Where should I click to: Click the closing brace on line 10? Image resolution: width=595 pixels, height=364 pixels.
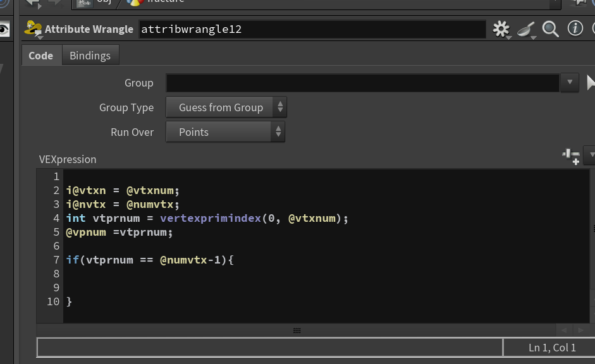69,302
